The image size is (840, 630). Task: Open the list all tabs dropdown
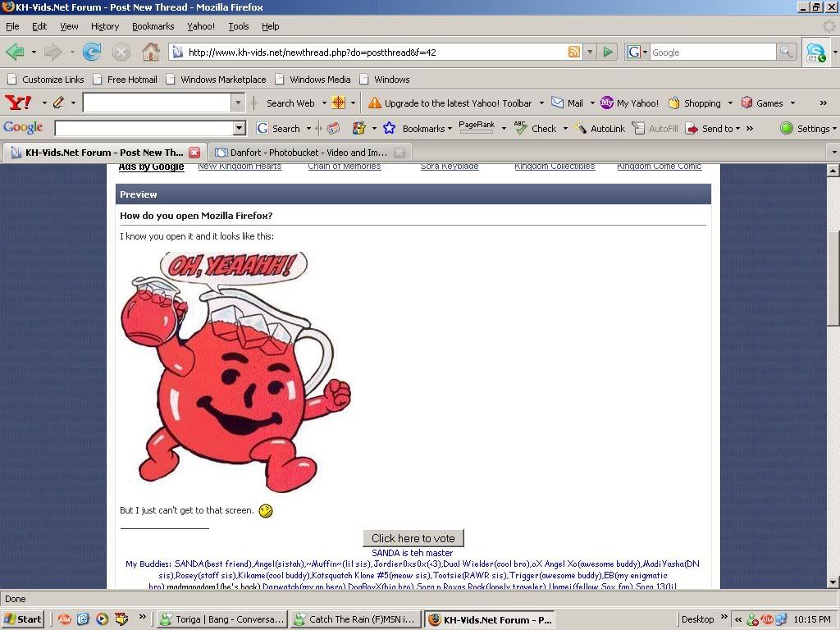833,153
